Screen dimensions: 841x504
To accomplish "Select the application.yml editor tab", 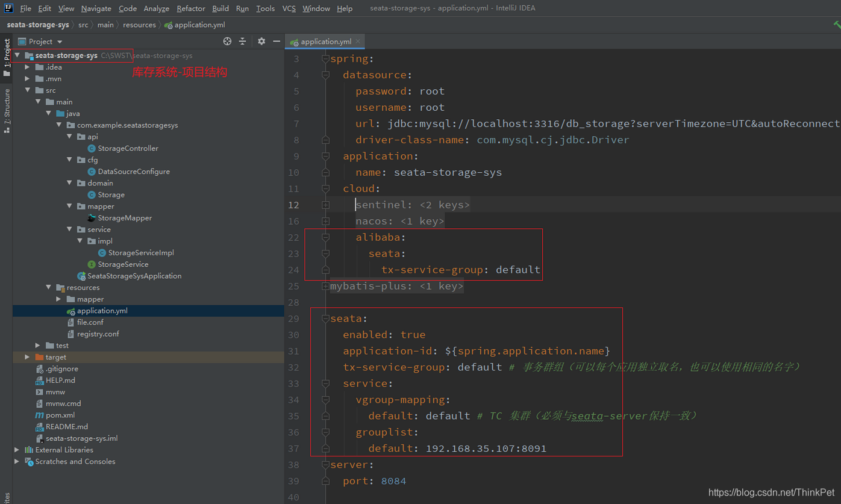I will (x=326, y=42).
